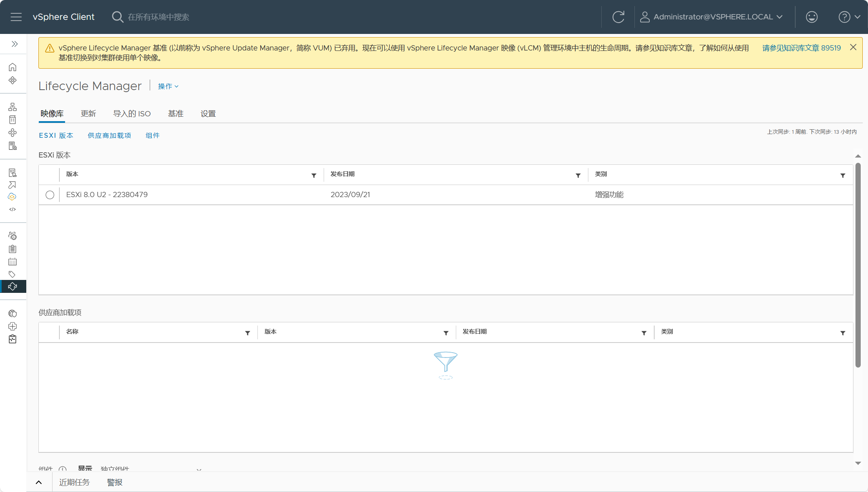Switch to the 设置 tab

tap(208, 114)
